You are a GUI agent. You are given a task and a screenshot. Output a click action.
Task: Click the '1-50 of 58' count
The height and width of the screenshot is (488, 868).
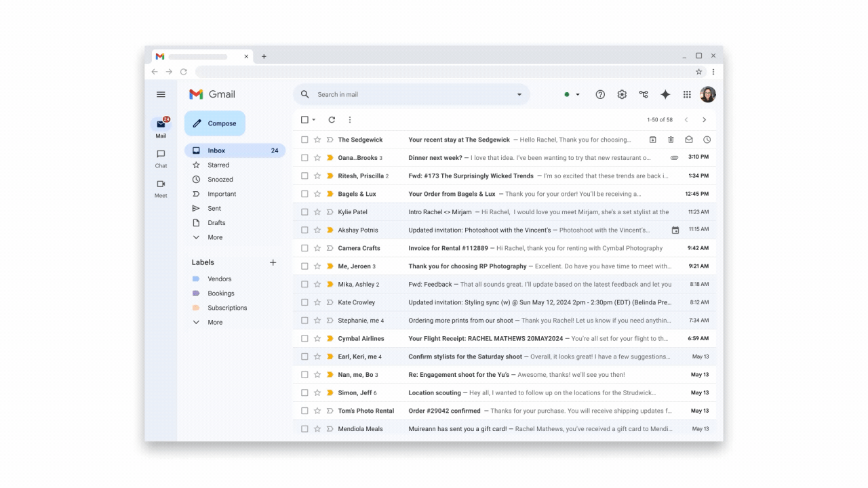pyautogui.click(x=660, y=120)
